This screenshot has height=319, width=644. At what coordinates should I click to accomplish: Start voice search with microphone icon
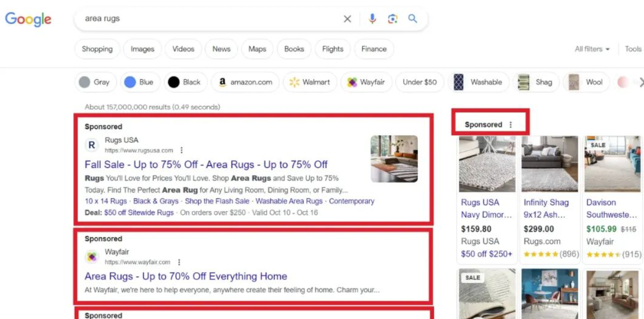tap(372, 19)
